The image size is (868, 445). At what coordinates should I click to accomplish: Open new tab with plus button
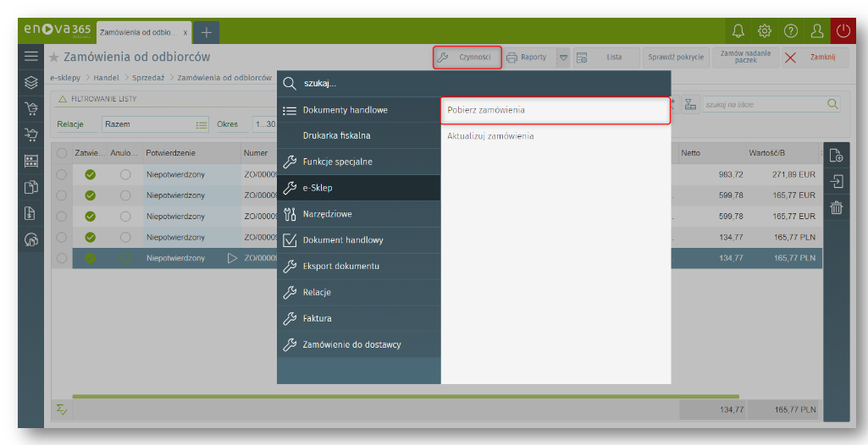(206, 32)
